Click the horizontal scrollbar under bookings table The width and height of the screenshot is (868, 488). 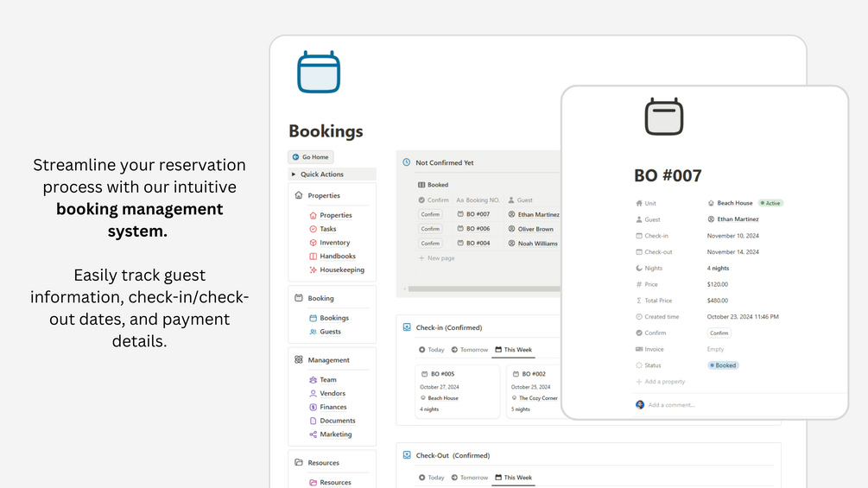click(x=484, y=288)
